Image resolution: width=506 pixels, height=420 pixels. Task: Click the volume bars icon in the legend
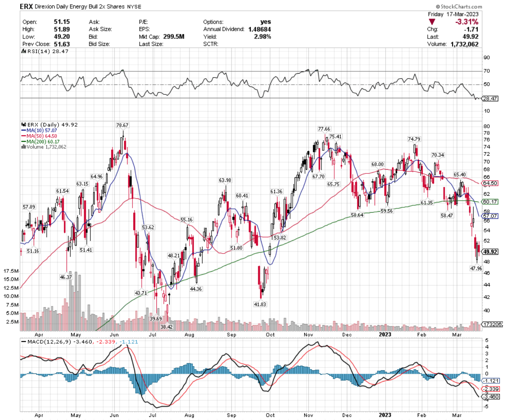(24, 147)
